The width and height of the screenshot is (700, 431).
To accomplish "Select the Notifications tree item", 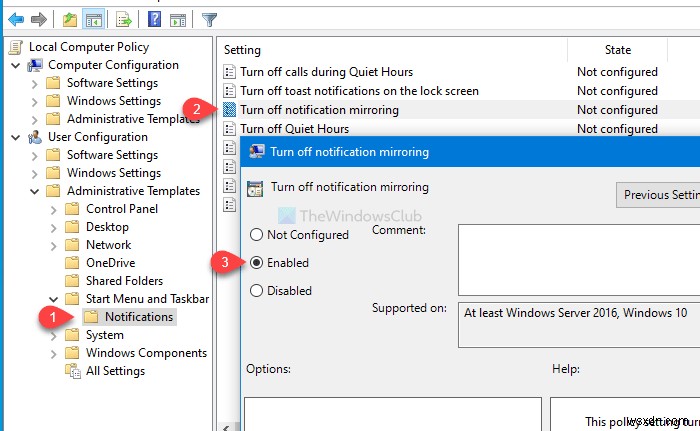I will click(x=139, y=317).
